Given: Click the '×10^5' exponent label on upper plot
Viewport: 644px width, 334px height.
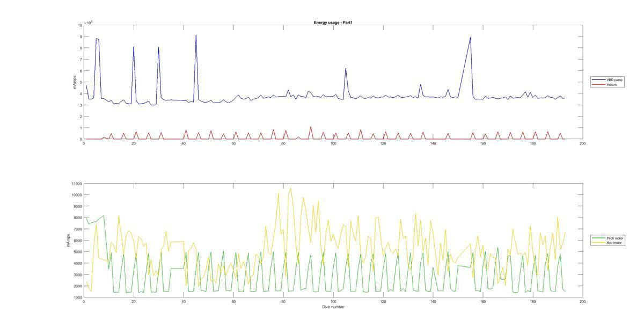Looking at the screenshot, I should coord(89,23).
